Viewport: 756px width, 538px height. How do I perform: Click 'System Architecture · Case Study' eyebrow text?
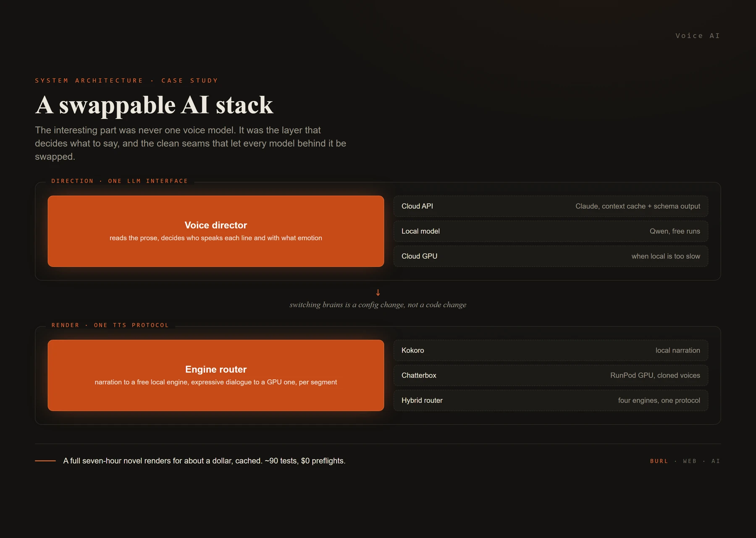point(126,81)
